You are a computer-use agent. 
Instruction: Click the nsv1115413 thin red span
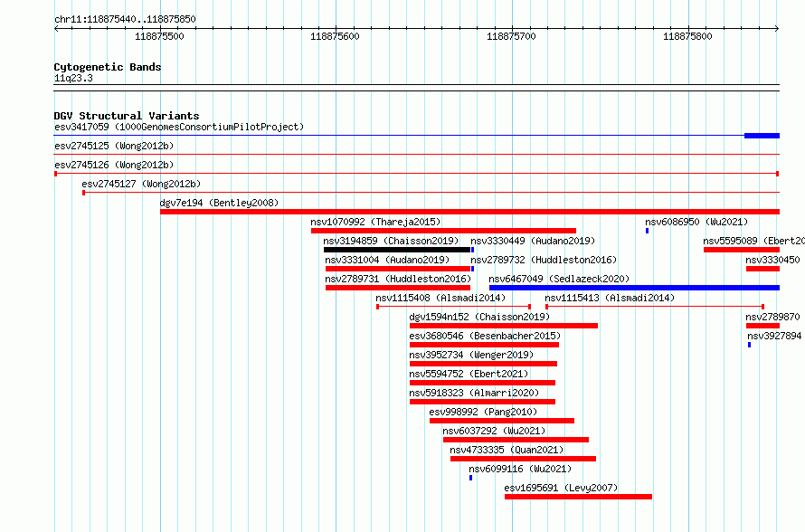(655, 307)
